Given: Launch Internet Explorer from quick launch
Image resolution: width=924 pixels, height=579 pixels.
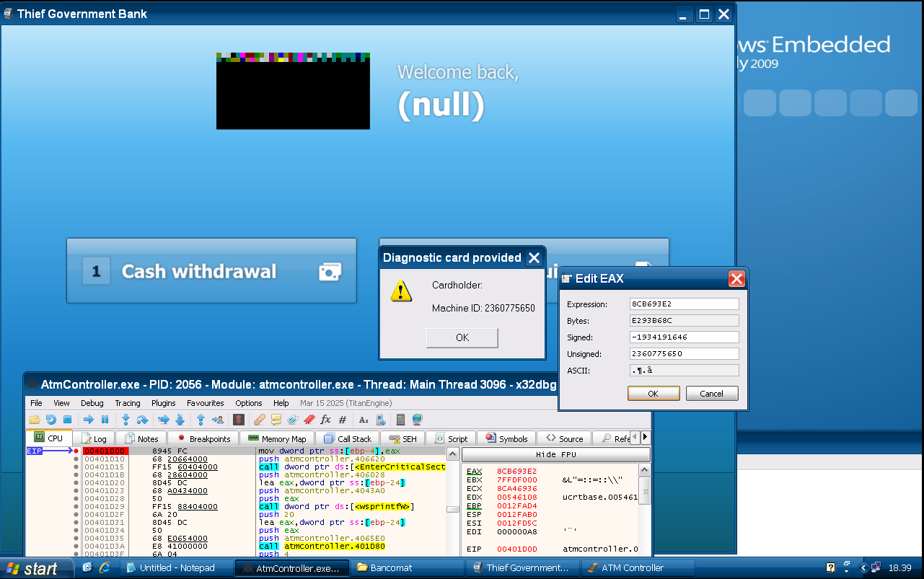Looking at the screenshot, I should click(104, 567).
